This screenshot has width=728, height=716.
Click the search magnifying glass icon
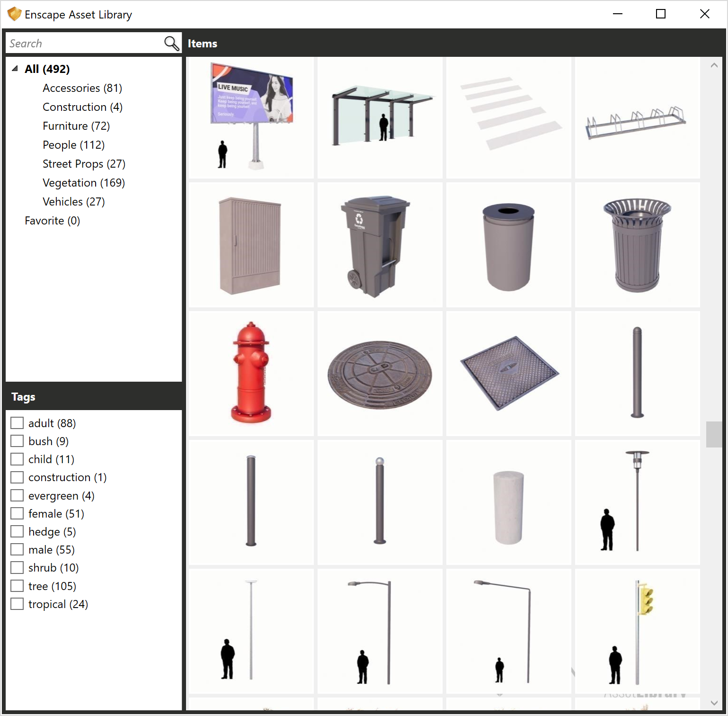pyautogui.click(x=171, y=43)
